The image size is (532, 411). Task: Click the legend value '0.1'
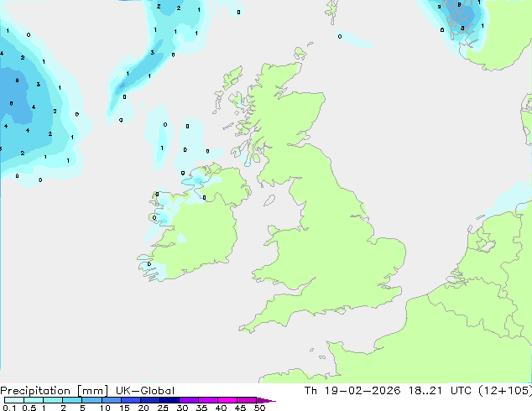click(9, 408)
